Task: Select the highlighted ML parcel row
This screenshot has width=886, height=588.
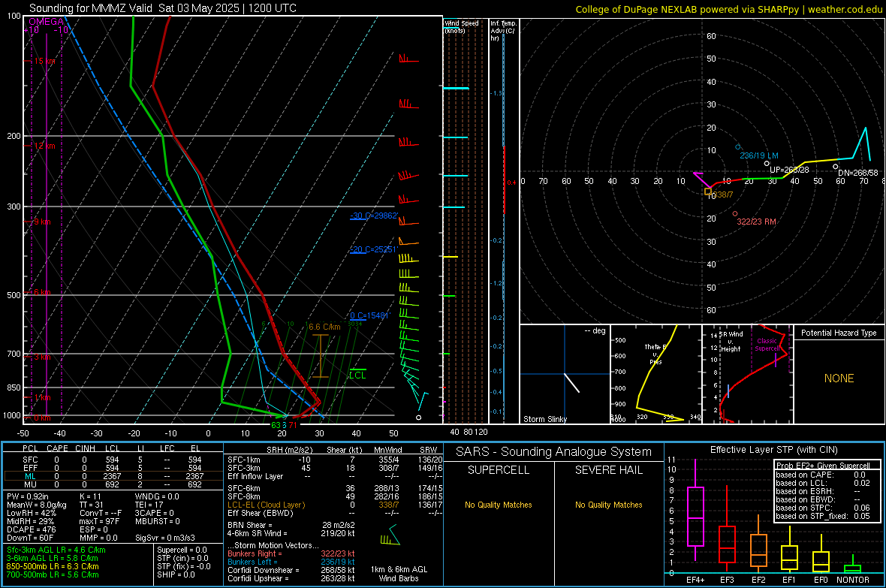Action: coord(112,476)
